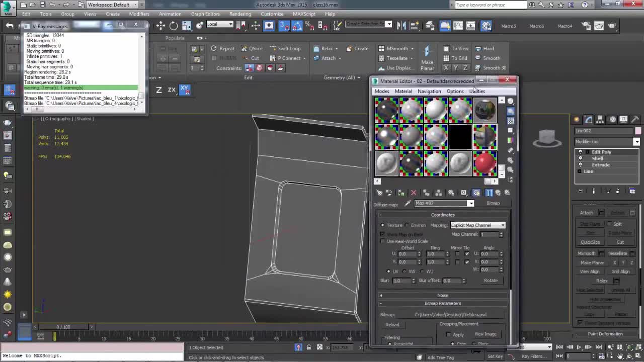Open the Local reference coordinate dropdown
Viewport: 644px width, 362px height.
(220, 24)
